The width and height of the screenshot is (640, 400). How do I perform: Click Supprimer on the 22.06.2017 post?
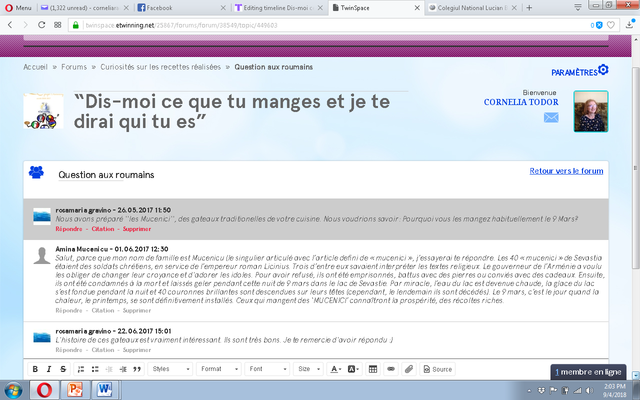137,350
